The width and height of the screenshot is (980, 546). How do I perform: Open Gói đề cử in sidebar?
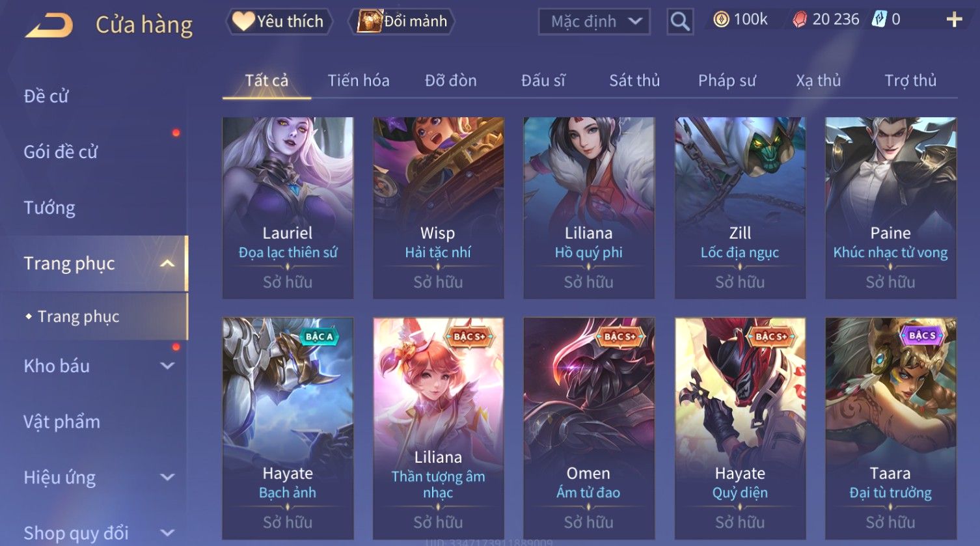(x=61, y=152)
